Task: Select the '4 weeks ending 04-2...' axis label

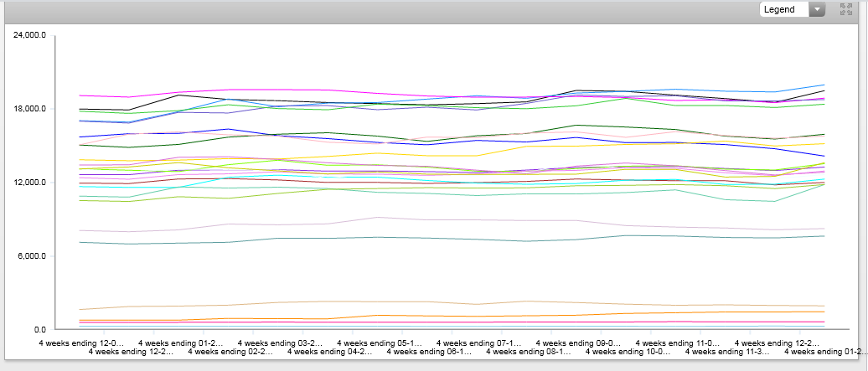Action: pyautogui.click(x=329, y=352)
